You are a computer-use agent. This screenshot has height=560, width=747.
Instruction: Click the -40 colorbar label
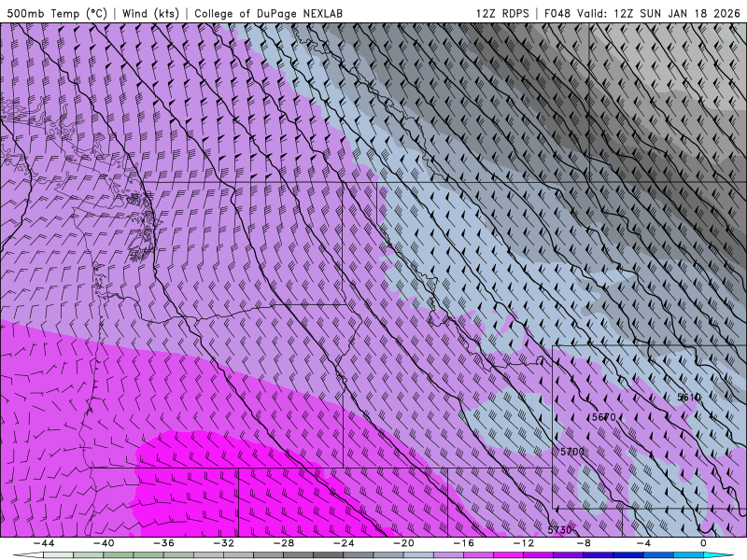tap(104, 543)
